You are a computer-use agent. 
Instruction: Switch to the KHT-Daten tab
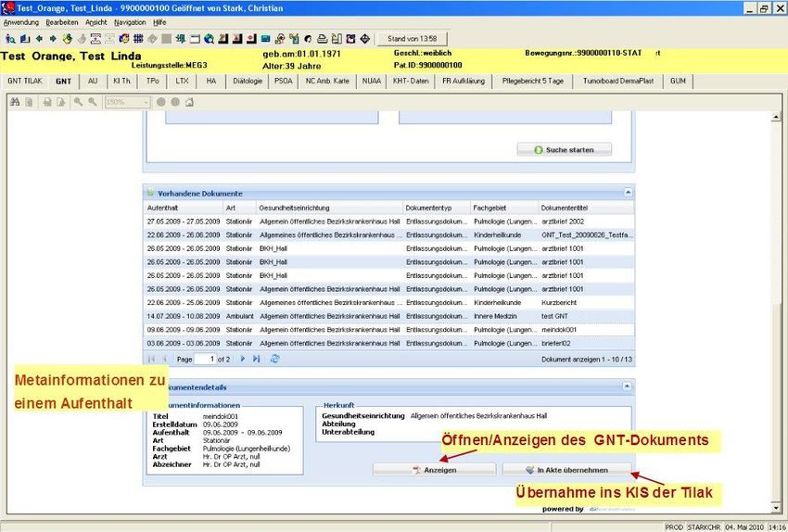click(x=411, y=82)
